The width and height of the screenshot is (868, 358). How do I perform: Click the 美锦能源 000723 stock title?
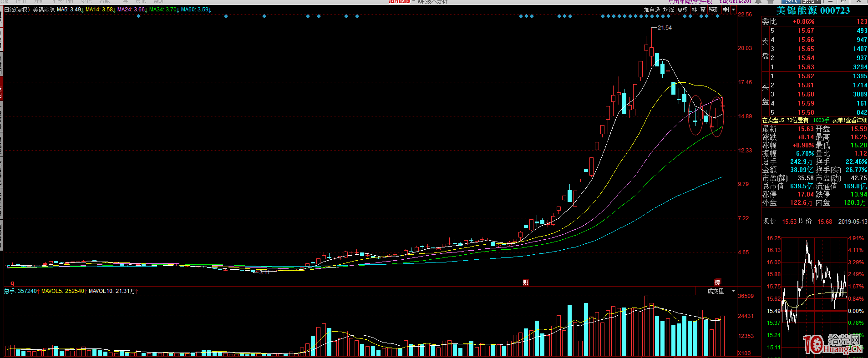coord(813,10)
